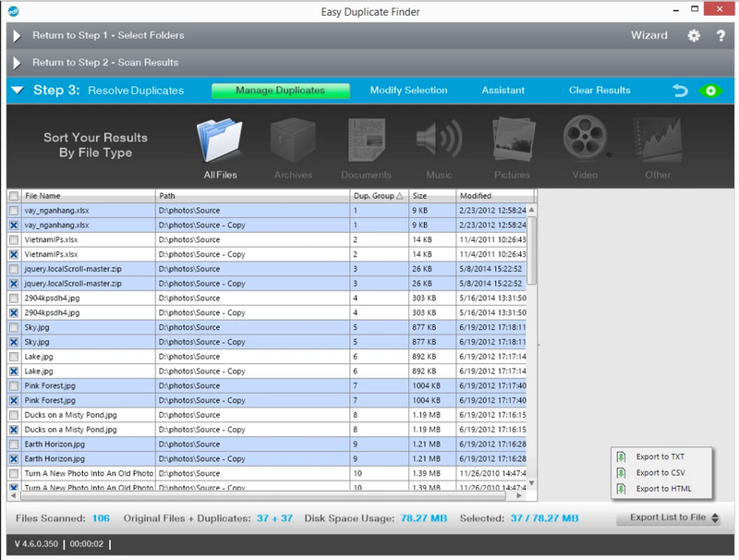
Task: Filter results by Music icon
Action: tap(439, 139)
